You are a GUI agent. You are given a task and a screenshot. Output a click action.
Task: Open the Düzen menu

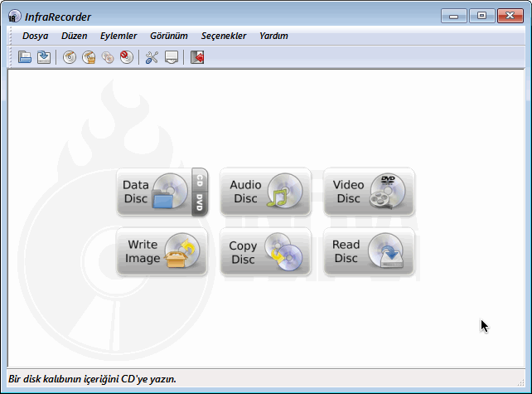click(75, 36)
